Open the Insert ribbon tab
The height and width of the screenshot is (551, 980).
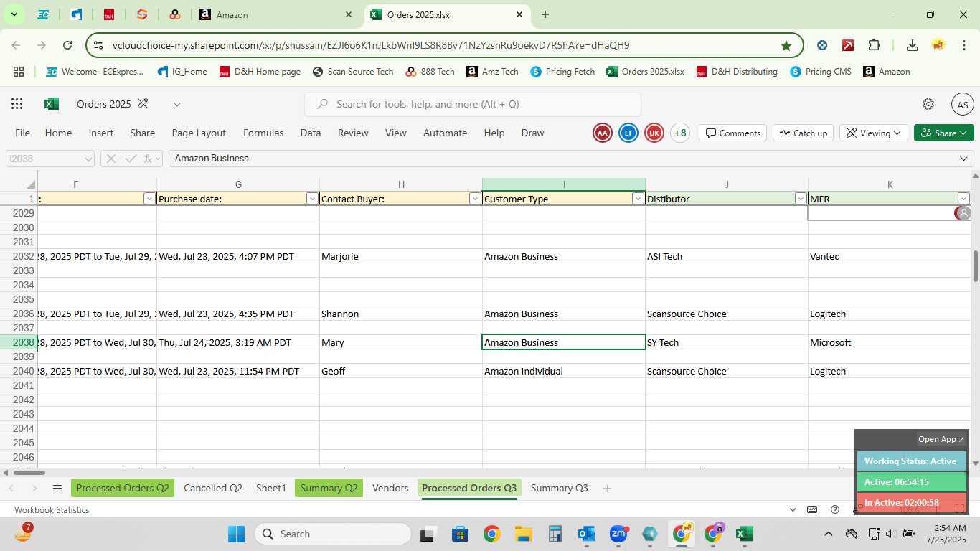101,133
